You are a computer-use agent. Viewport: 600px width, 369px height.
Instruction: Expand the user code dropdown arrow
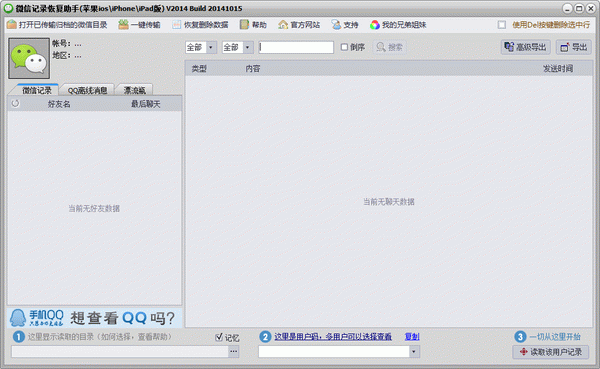click(x=414, y=351)
